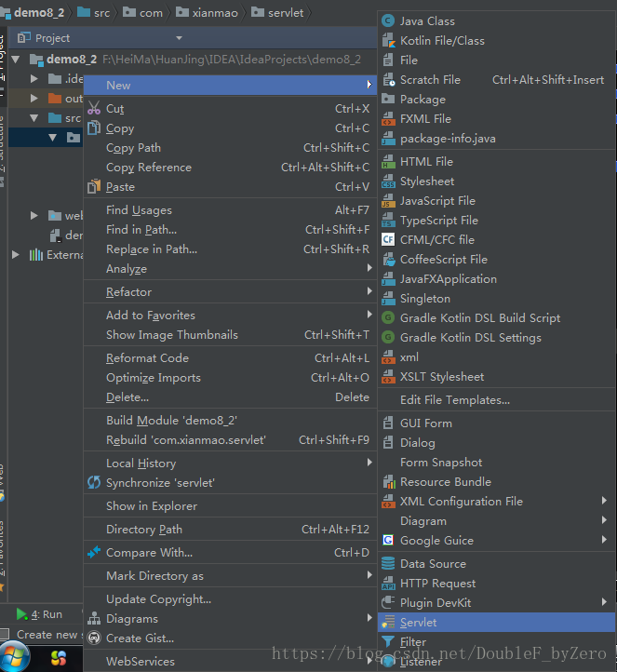Expand the web folder node
This screenshot has width=617, height=672.
click(34, 215)
